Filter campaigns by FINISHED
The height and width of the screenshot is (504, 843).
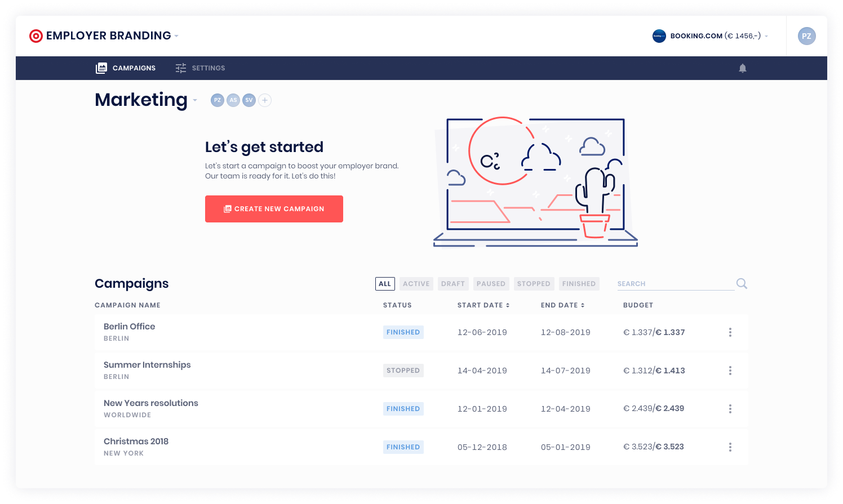(x=579, y=284)
